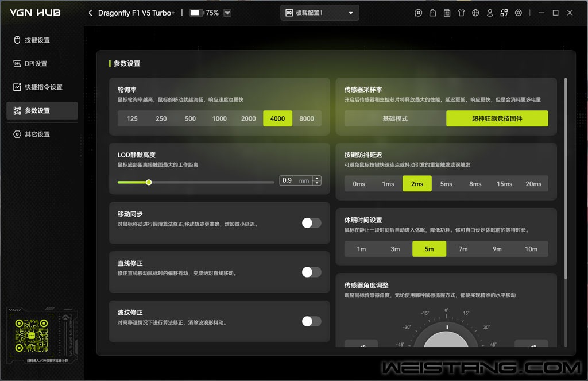The width and height of the screenshot is (588, 381).
Task: Open the globe language icon
Action: (475, 13)
